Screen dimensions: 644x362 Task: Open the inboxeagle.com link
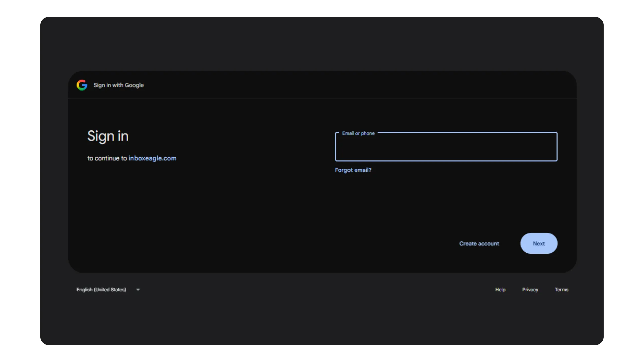pyautogui.click(x=153, y=158)
